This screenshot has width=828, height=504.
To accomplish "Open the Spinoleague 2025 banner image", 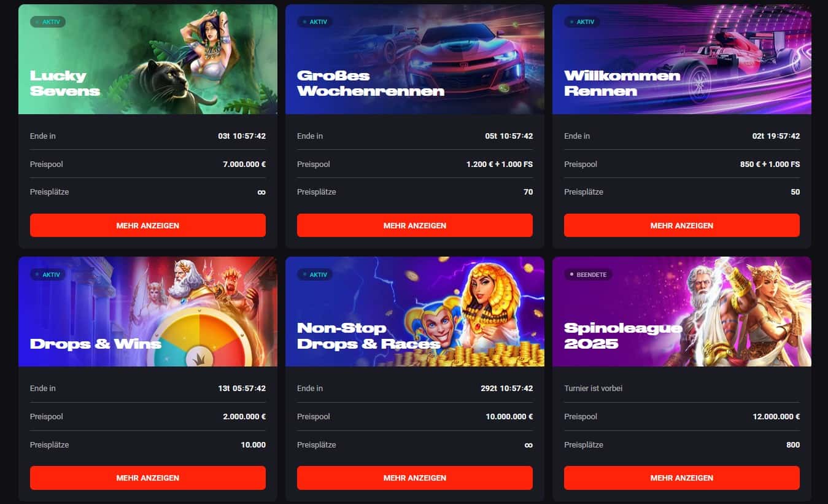I will pos(682,311).
